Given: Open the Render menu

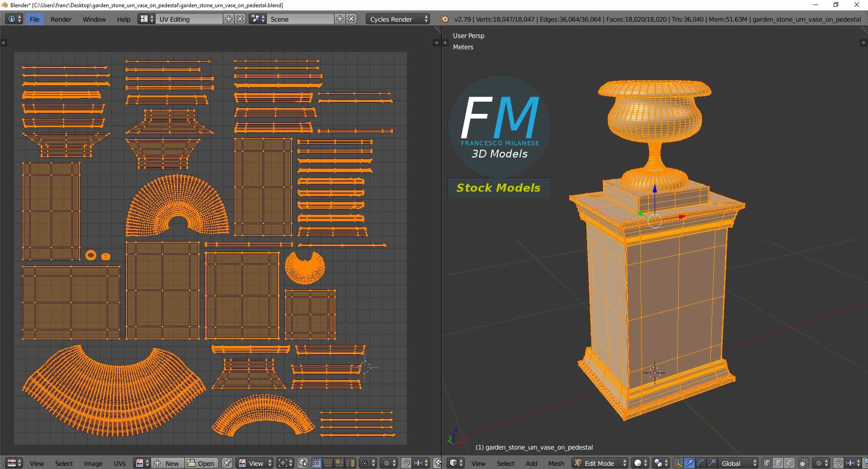Looking at the screenshot, I should [x=61, y=19].
